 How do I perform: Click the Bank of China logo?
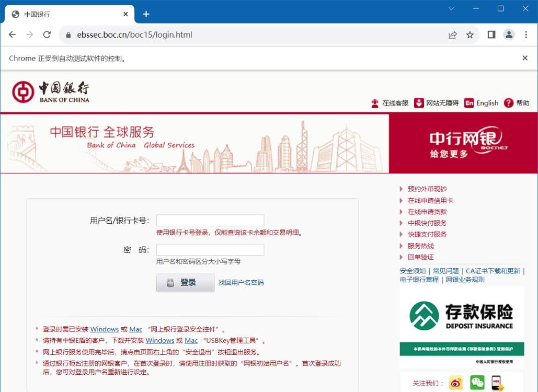pos(51,92)
